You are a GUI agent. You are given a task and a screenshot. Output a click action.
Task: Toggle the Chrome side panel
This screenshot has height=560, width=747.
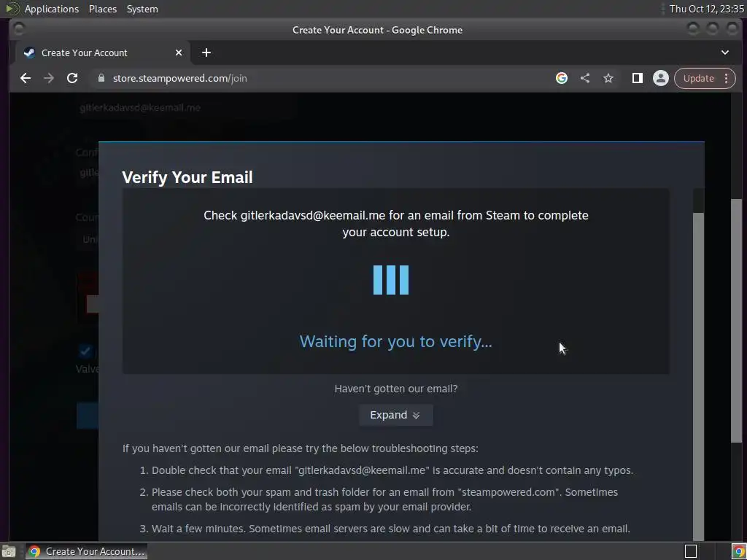638,78
